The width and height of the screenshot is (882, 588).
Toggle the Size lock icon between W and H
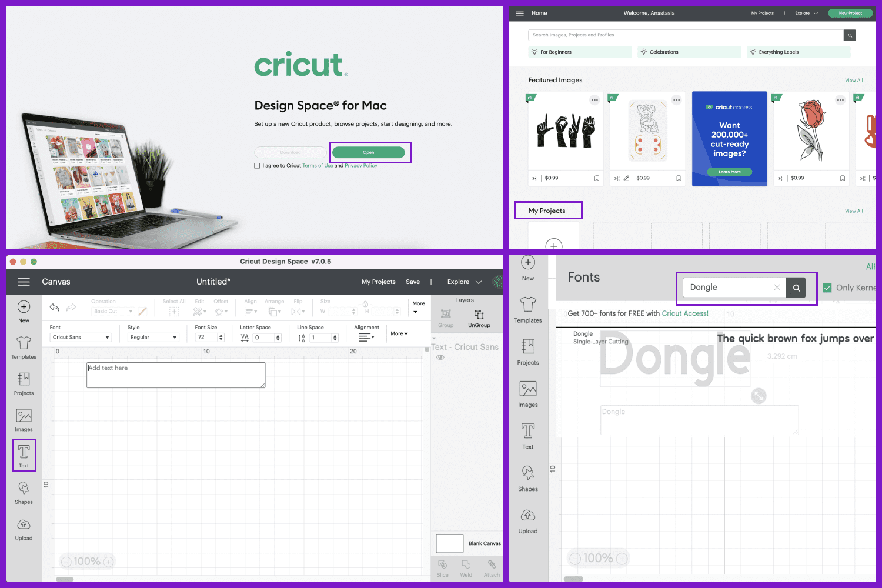[365, 304]
